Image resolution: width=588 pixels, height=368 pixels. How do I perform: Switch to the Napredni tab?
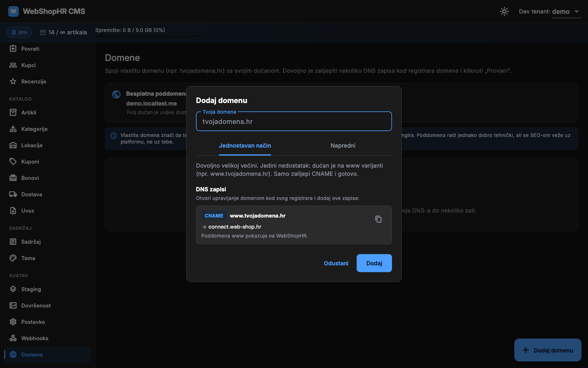343,146
